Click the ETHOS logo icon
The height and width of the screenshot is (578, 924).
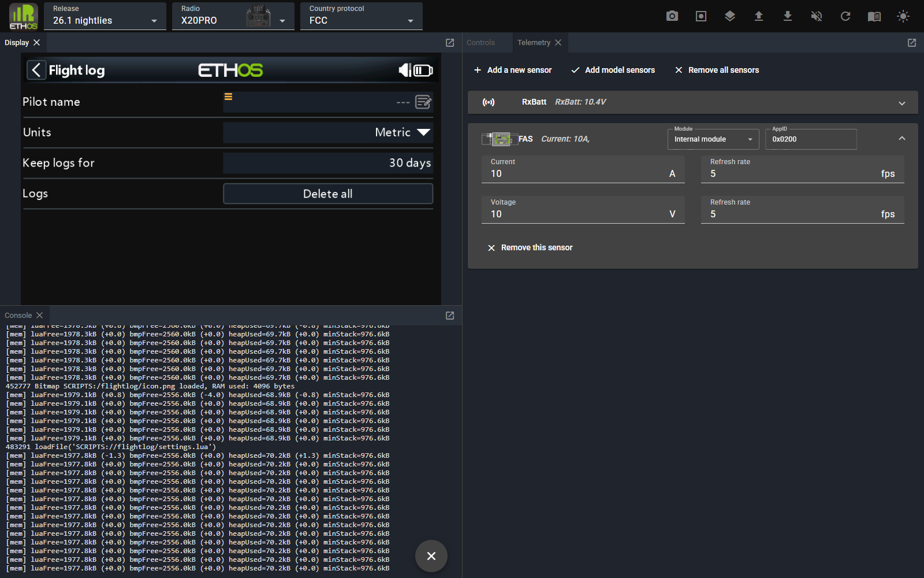tap(24, 16)
